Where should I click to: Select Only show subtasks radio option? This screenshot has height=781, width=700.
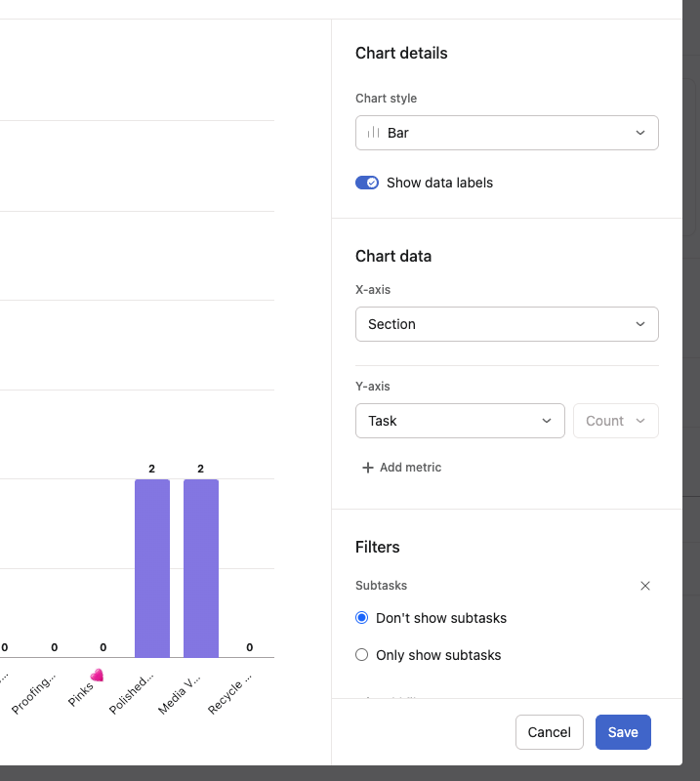point(362,655)
